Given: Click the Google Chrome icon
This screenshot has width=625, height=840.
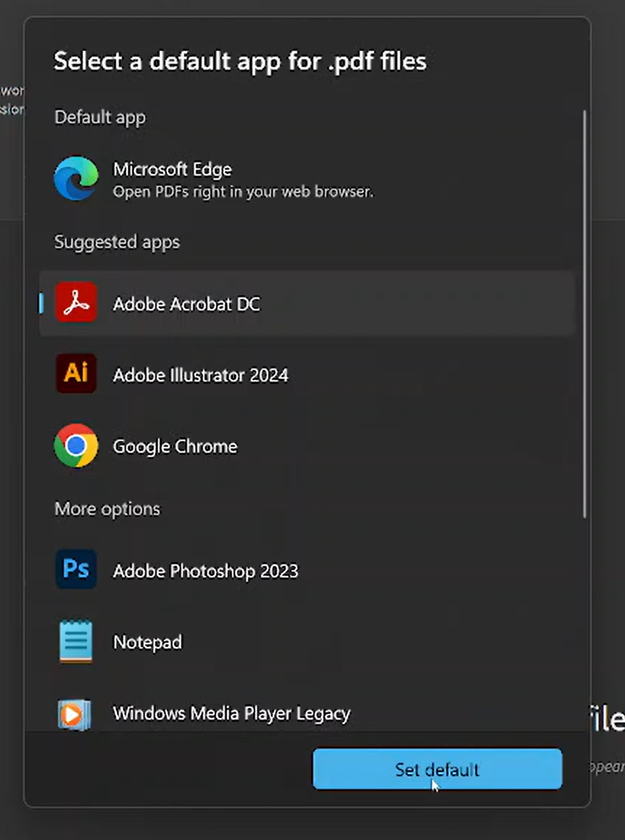Looking at the screenshot, I should tap(76, 445).
